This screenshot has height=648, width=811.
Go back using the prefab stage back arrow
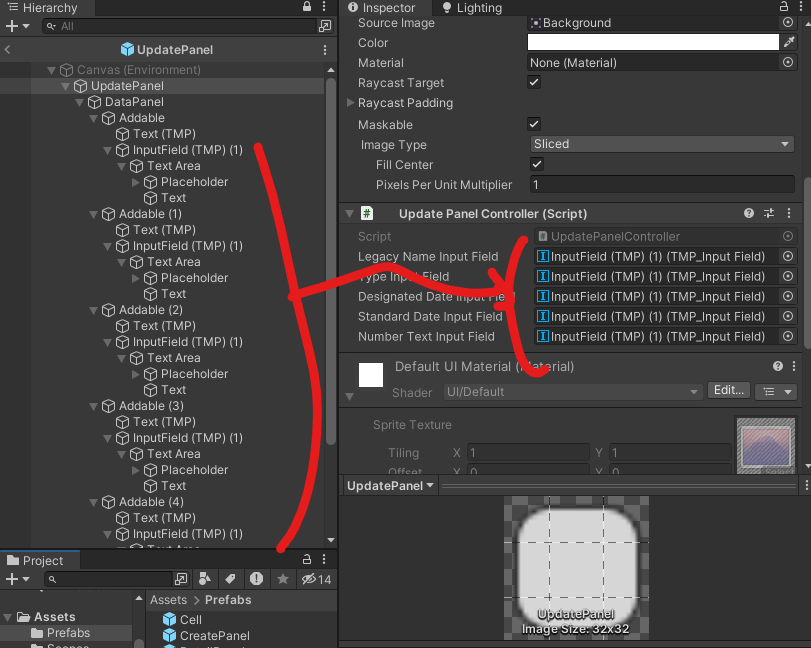point(7,50)
